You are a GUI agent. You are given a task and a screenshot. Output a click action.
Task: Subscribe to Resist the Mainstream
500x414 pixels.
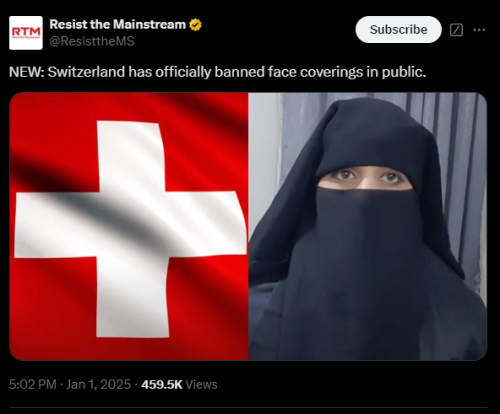pos(398,29)
